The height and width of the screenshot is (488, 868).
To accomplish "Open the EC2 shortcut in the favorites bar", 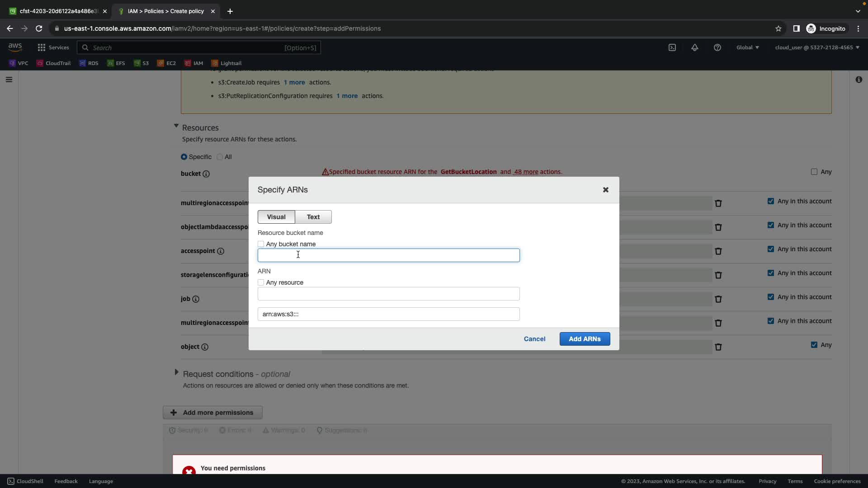I will [x=166, y=63].
